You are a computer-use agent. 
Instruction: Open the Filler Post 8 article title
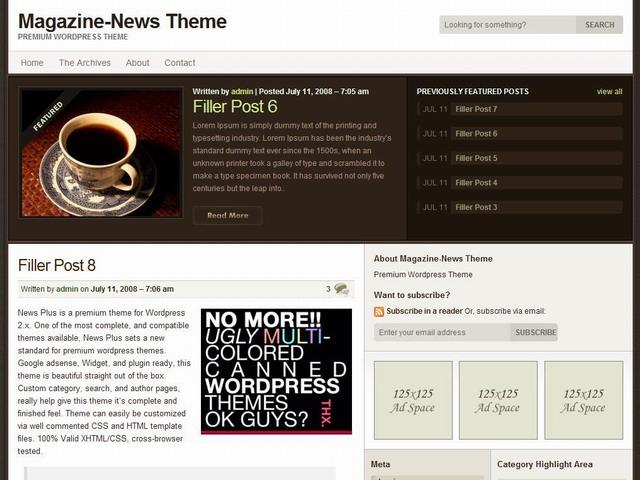(57, 265)
